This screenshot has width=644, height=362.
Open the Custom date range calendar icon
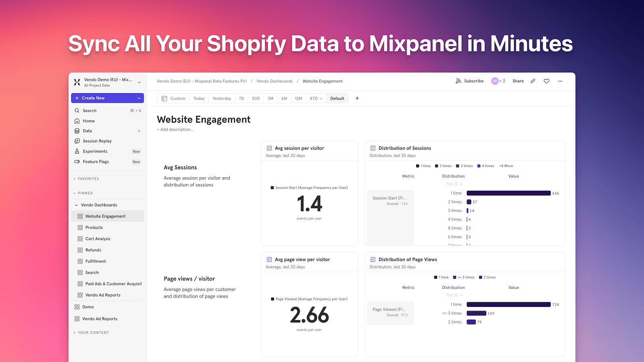165,98
